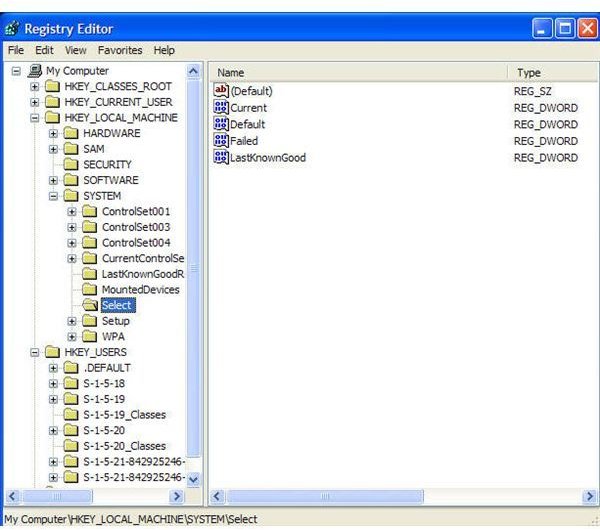Viewport: 600px width, 530px height.
Task: Open the File menu
Action: [x=16, y=50]
